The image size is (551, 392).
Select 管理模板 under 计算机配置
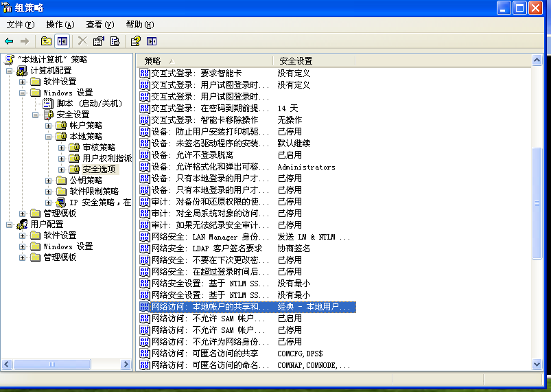(x=60, y=214)
